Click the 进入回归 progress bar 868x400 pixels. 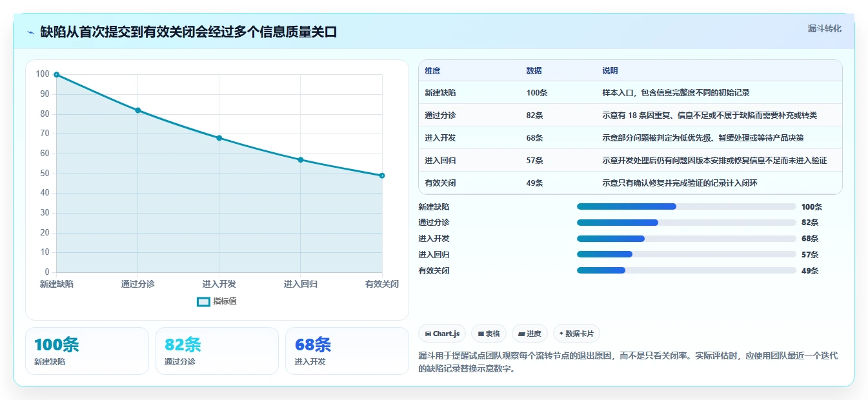[687, 255]
